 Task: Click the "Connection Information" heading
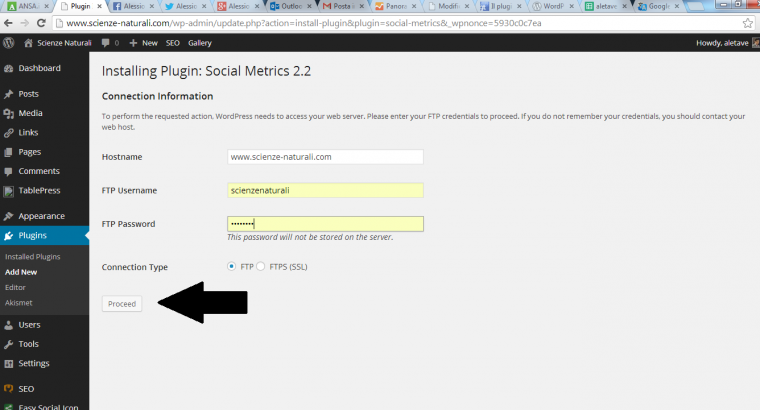(158, 96)
